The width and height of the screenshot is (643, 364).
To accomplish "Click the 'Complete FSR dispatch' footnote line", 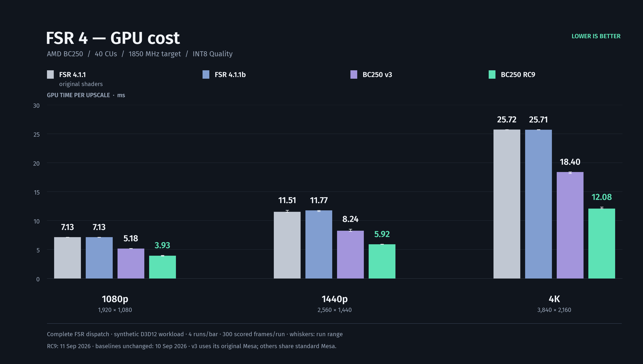I will tap(195, 334).
